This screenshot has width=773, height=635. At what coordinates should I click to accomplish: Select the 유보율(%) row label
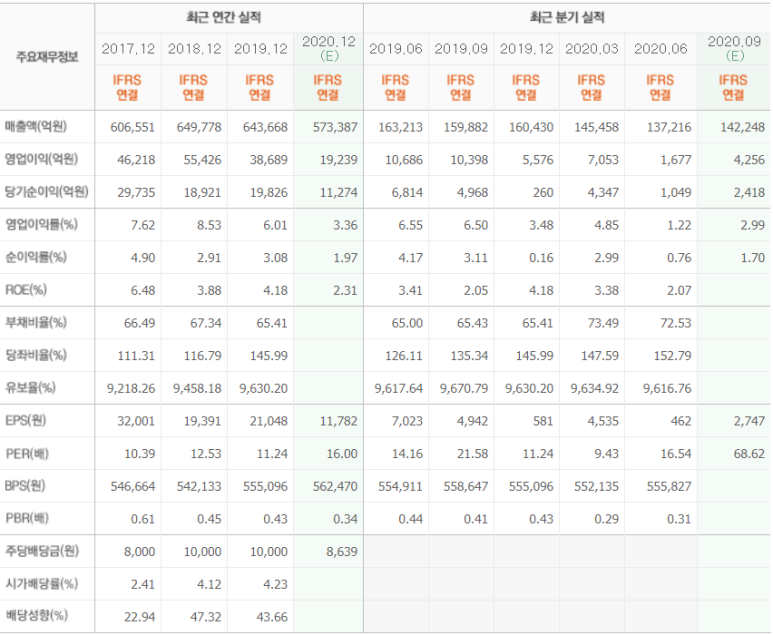click(31, 388)
